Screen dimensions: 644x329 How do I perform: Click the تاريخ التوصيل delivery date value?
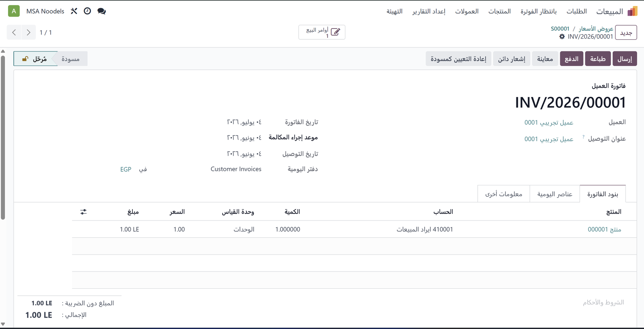point(244,154)
